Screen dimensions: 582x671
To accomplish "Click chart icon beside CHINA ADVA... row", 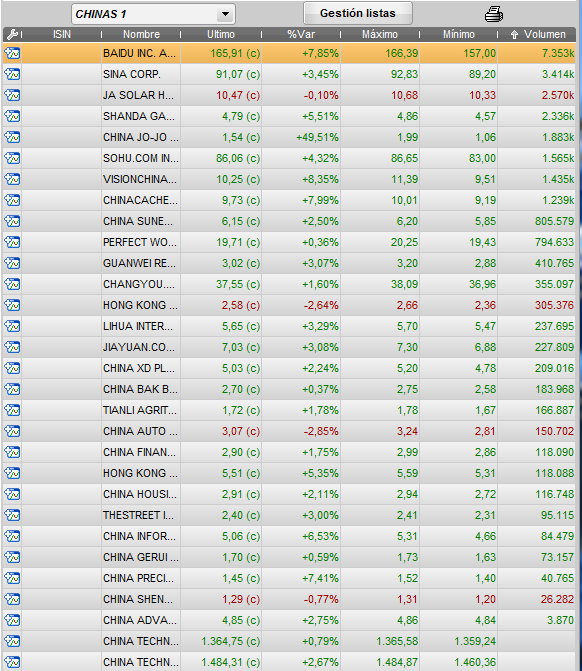I will tap(12, 620).
